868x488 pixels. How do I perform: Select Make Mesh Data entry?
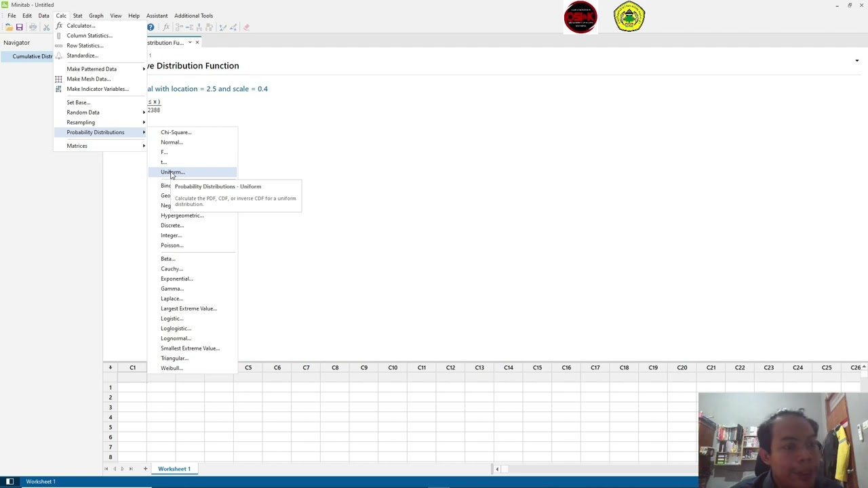[100, 79]
